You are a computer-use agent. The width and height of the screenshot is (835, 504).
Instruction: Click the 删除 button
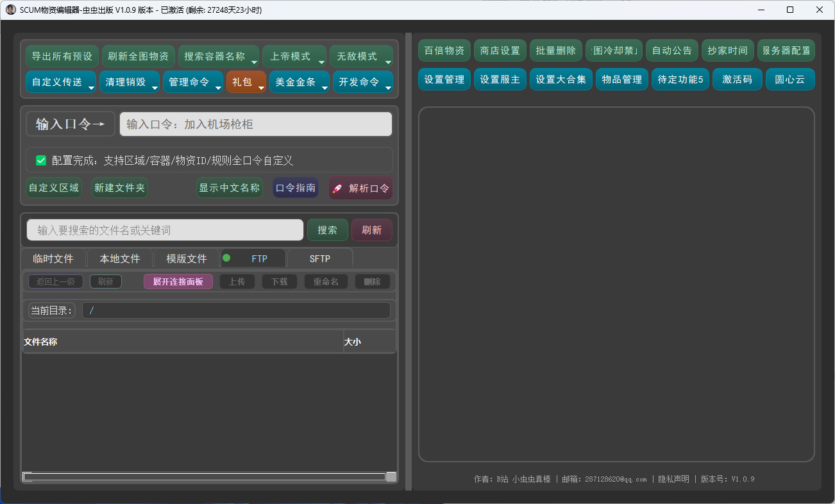point(373,281)
